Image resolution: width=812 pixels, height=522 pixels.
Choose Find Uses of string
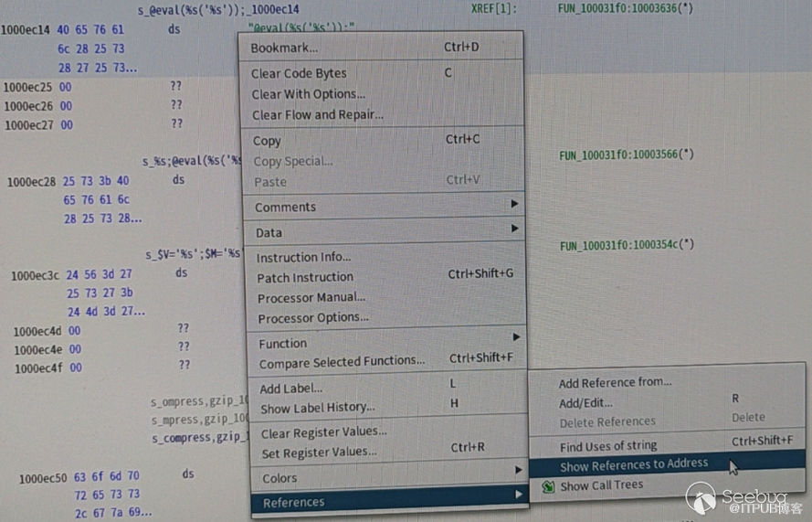(608, 446)
